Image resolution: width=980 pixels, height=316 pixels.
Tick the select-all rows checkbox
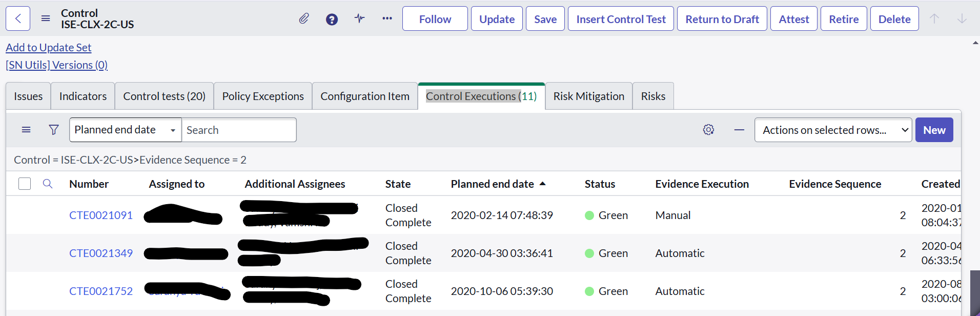(25, 184)
